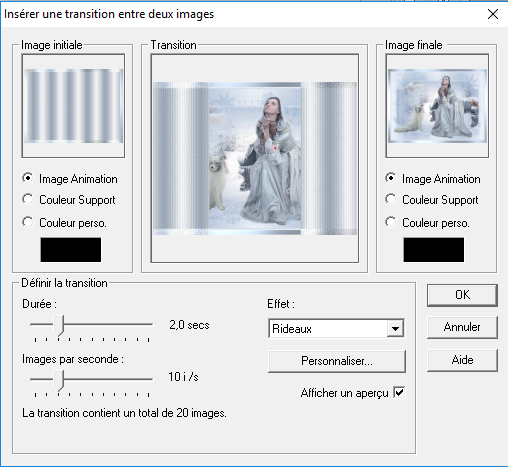
Task: Click the Durée slider handle
Action: [x=59, y=325]
